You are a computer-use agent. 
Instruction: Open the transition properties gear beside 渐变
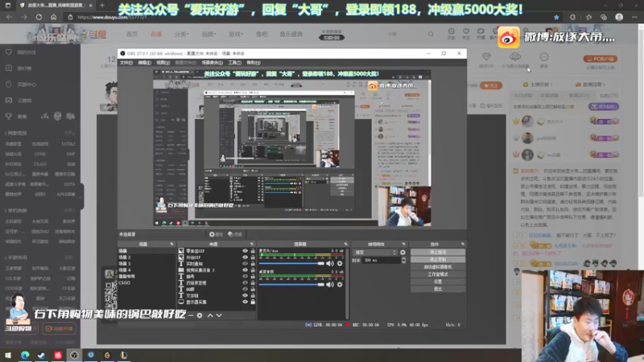point(402,253)
